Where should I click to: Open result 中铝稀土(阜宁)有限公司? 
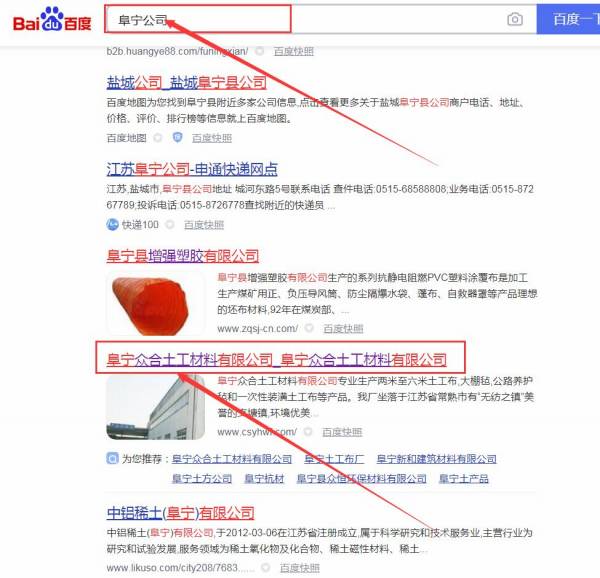pos(180,513)
